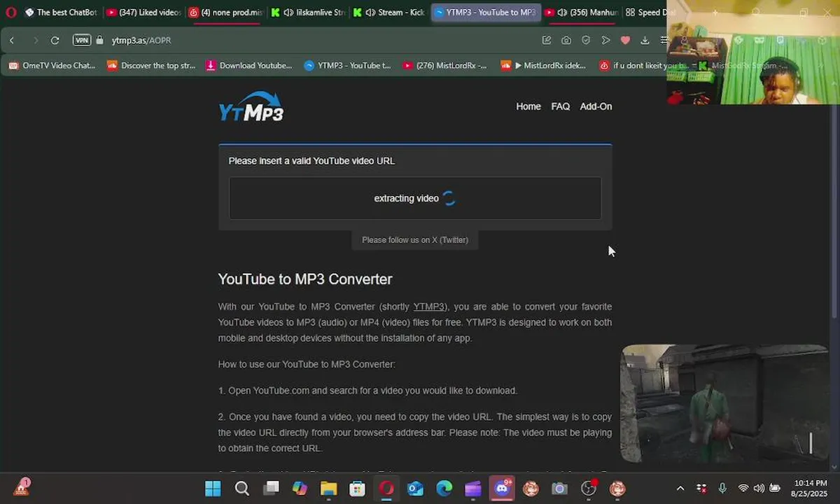840x504 pixels.
Task: Open Task View from the taskbar
Action: [271, 488]
